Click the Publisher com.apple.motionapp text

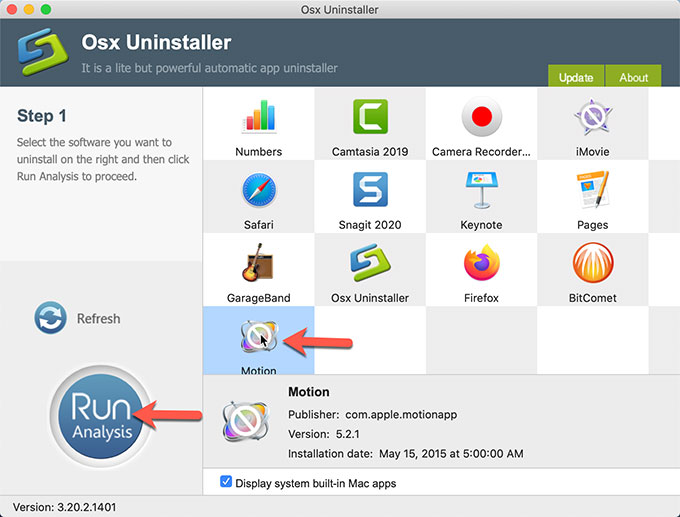[373, 415]
